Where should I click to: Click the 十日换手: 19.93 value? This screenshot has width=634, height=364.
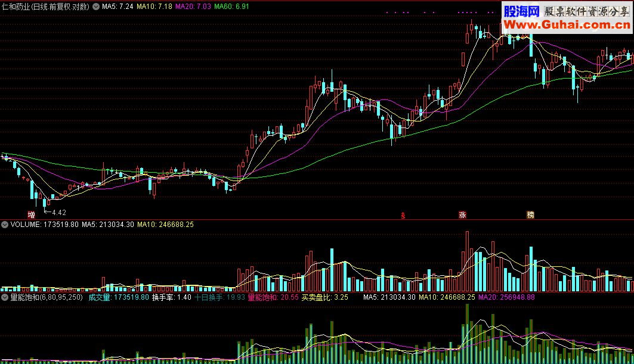tap(220, 297)
